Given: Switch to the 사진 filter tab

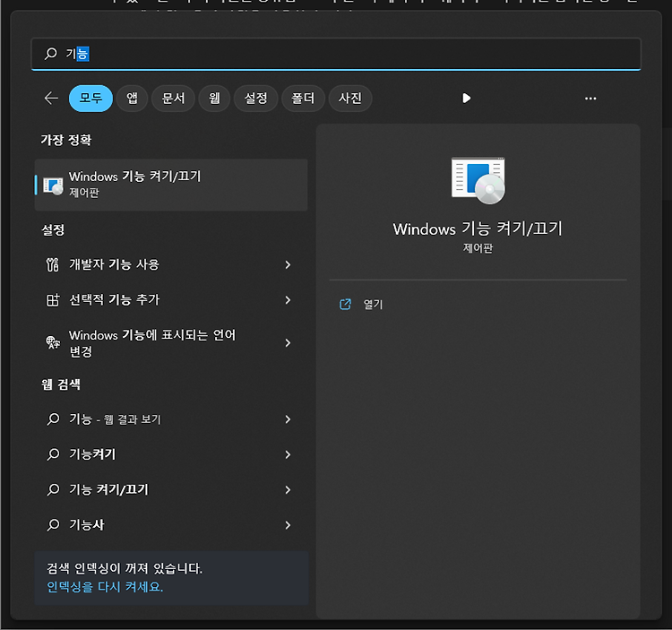Looking at the screenshot, I should point(350,99).
